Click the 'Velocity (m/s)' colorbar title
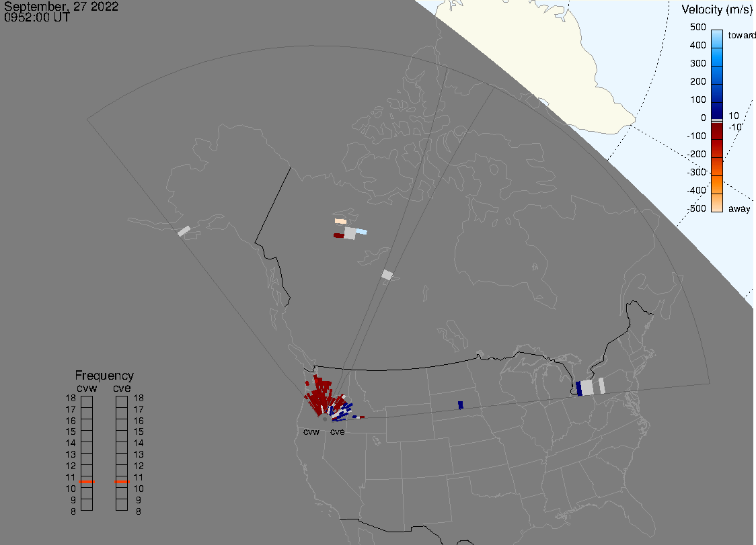Image resolution: width=756 pixels, height=545 pixels. tap(716, 9)
